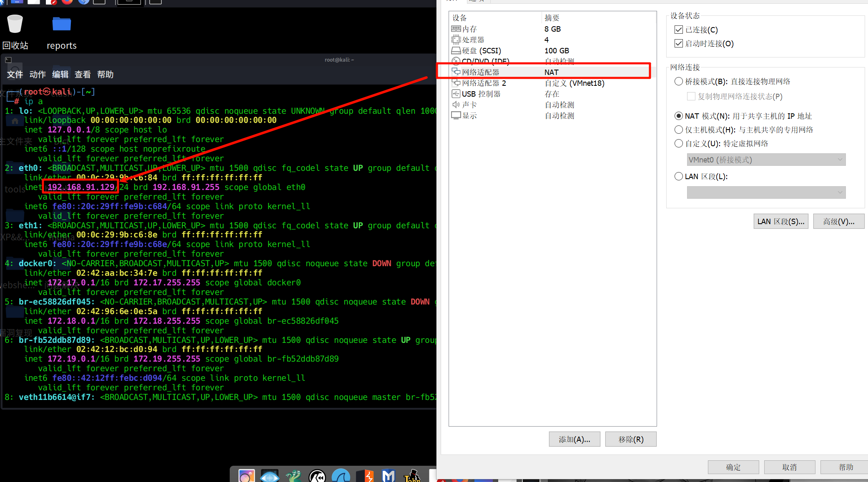Image resolution: width=868 pixels, height=482 pixels.
Task: Open the reports folder on desktop
Action: click(61, 24)
